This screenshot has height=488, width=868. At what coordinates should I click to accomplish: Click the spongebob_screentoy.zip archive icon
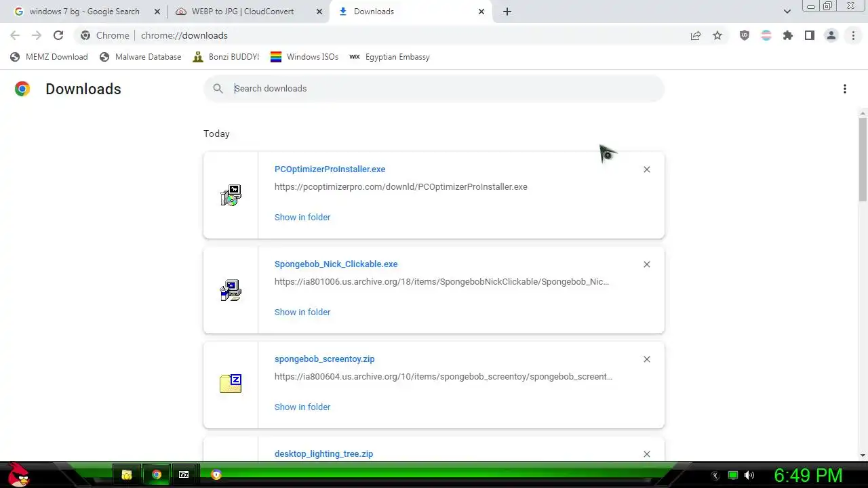[231, 384]
